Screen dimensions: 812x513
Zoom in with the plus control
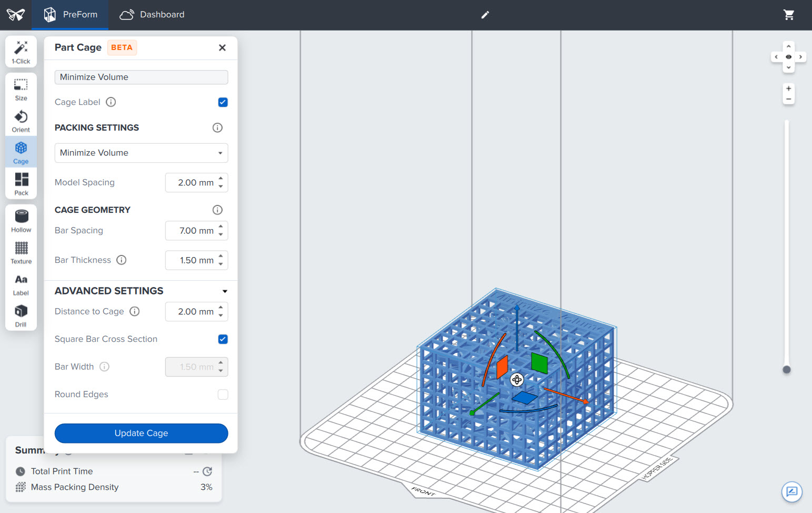tap(788, 88)
